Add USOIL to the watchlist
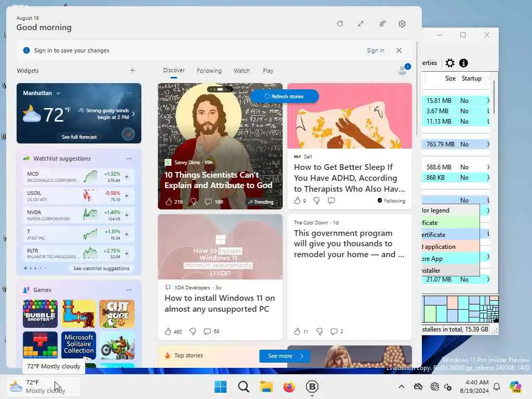Viewport: 532px width, 399px height. pyautogui.click(x=127, y=196)
